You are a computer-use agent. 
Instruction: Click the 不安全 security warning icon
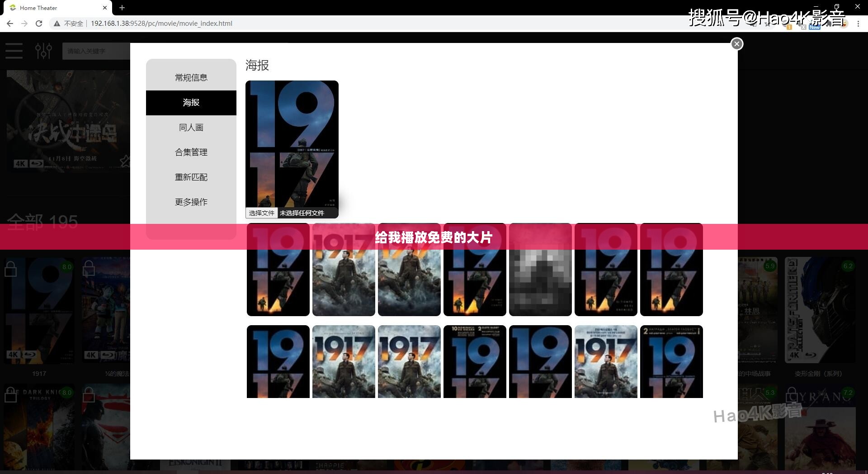point(57,24)
